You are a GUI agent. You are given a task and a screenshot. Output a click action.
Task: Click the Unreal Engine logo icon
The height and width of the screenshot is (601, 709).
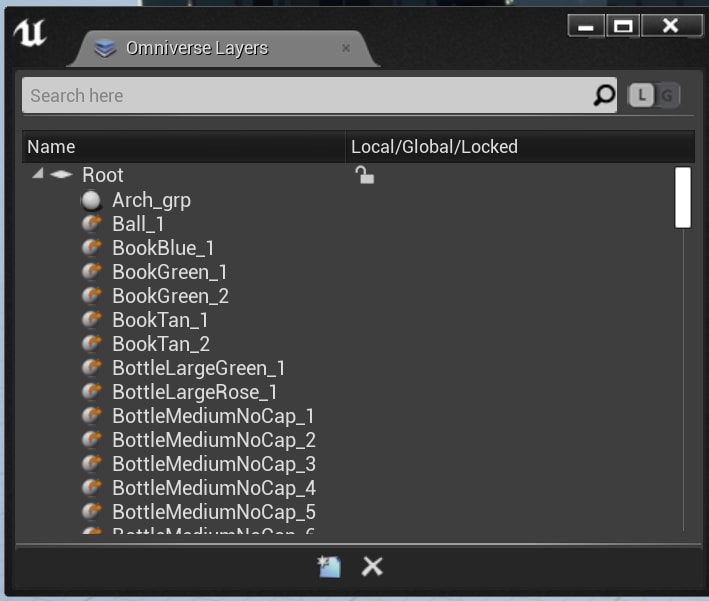point(30,33)
